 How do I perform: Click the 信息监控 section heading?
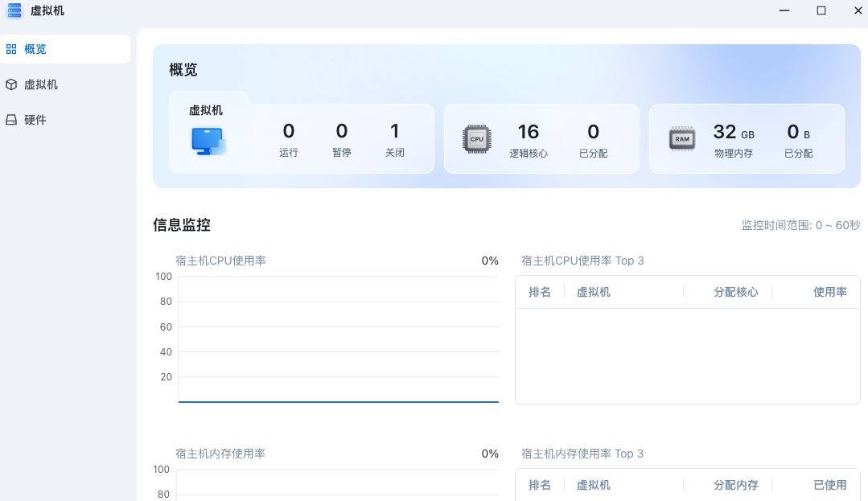point(182,224)
